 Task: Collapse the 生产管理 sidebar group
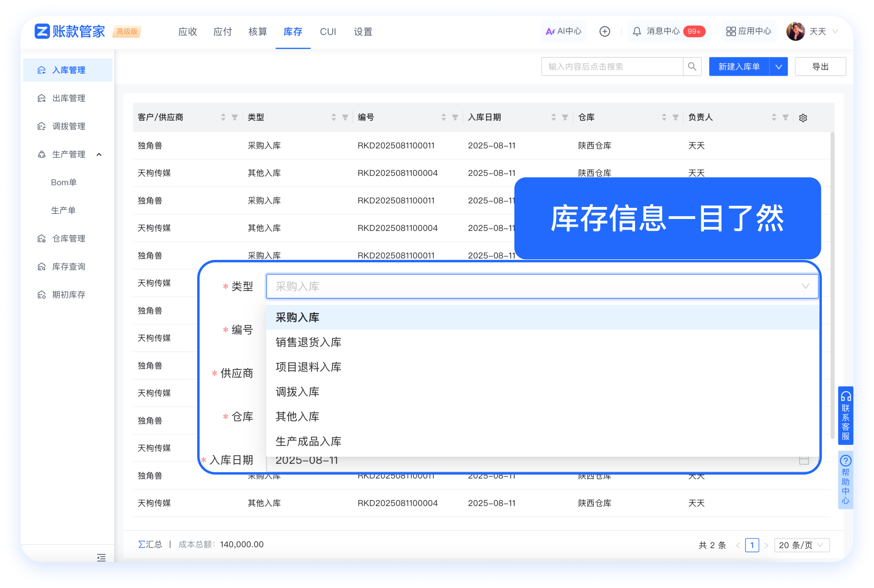[99, 154]
